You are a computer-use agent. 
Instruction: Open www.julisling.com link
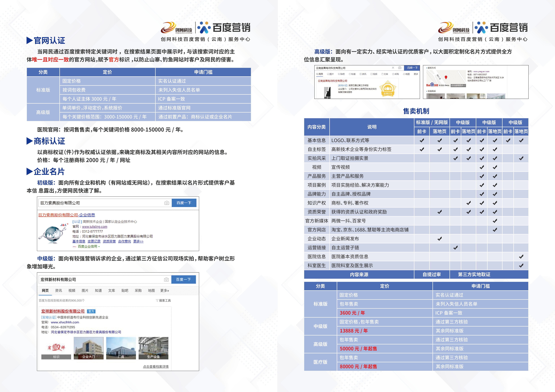pos(95,227)
